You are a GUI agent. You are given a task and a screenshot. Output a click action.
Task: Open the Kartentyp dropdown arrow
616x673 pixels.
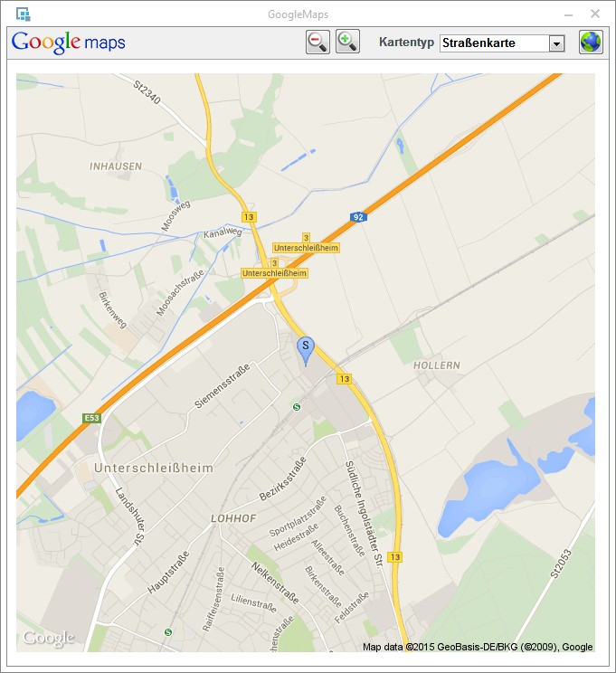pos(557,43)
